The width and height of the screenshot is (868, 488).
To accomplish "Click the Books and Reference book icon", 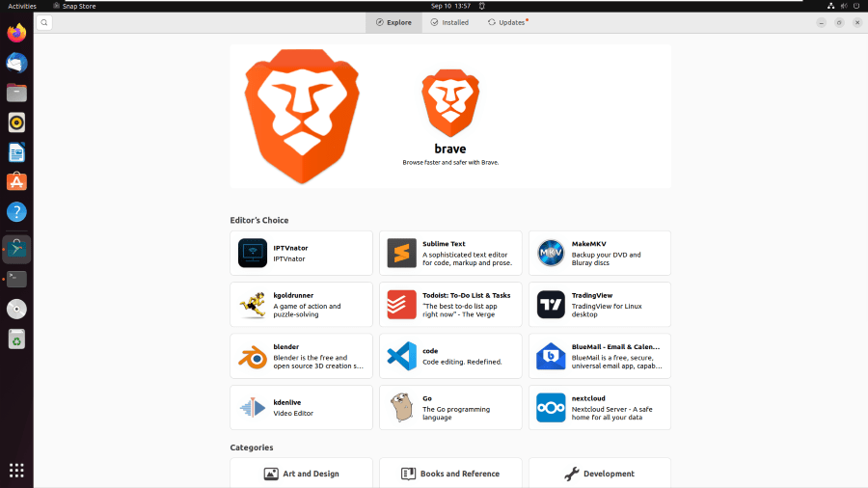I will click(x=408, y=474).
